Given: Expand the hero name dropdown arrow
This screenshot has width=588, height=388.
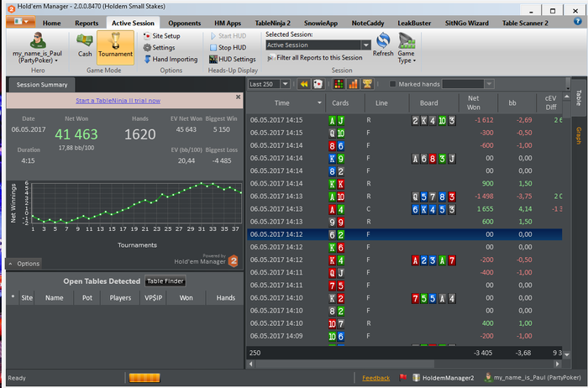Looking at the screenshot, I should click(56, 60).
